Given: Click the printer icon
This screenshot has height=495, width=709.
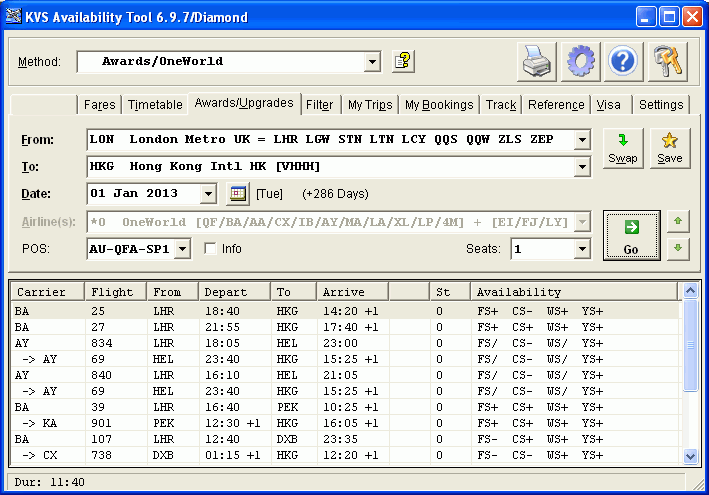Looking at the screenshot, I should [x=536, y=62].
